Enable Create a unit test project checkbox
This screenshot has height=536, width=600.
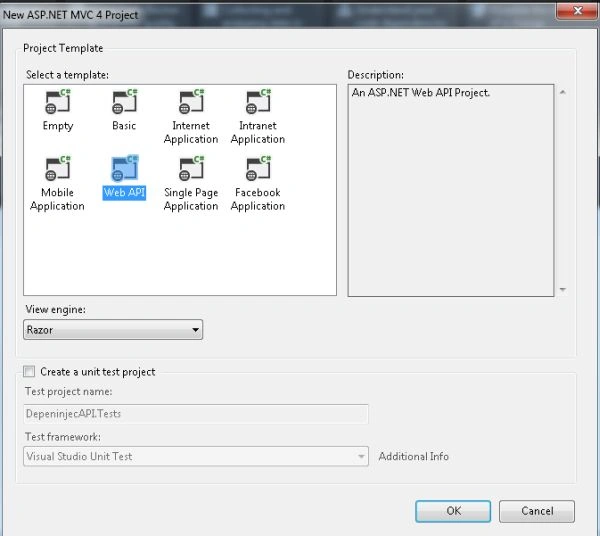(x=29, y=371)
